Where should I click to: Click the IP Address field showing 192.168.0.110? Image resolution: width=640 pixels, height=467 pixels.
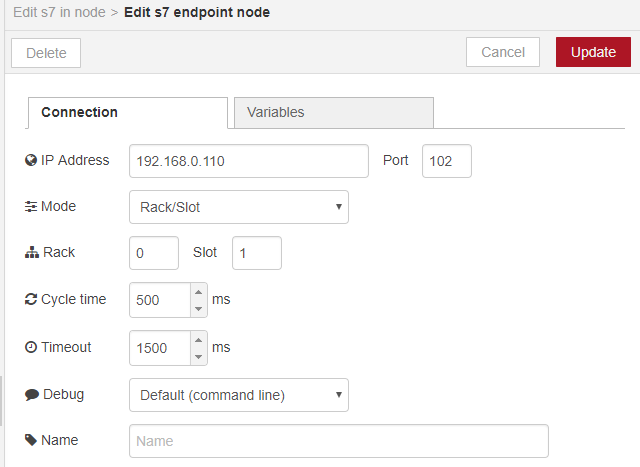[249, 161]
